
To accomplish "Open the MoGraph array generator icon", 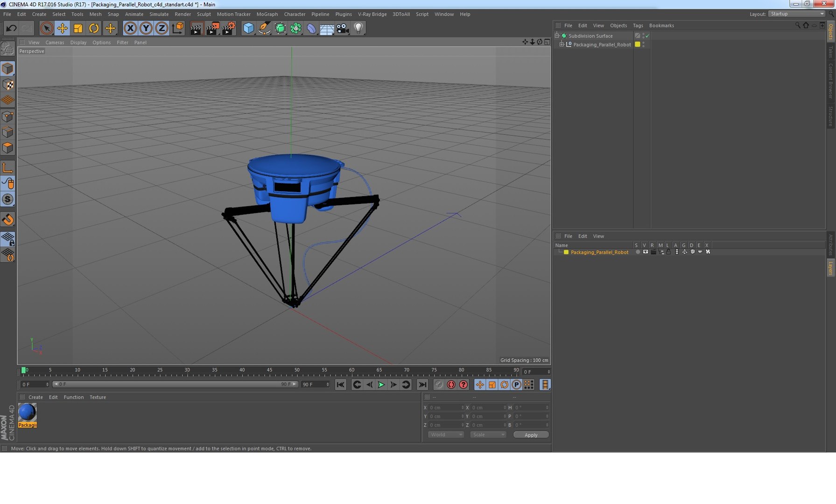I will point(296,28).
